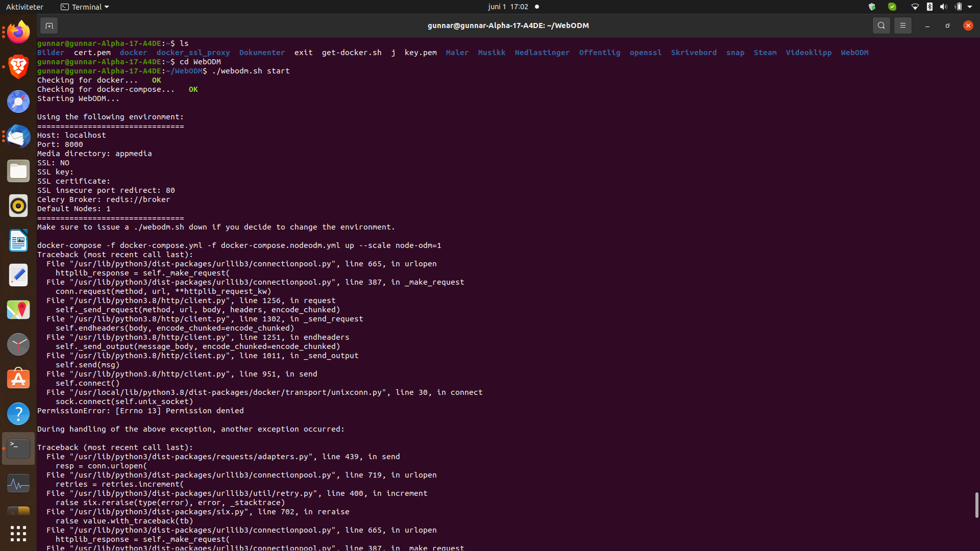Image resolution: width=980 pixels, height=551 pixels.
Task: Click Aktiviteter in the top bar
Action: point(24,7)
